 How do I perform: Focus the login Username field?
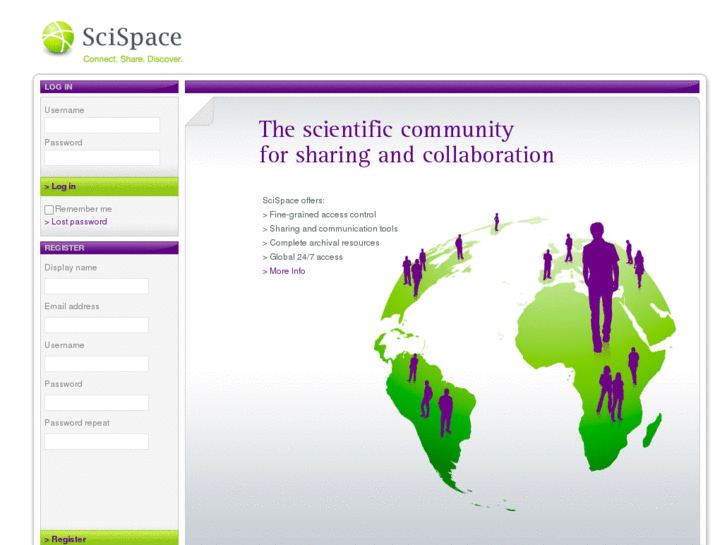coord(102,125)
